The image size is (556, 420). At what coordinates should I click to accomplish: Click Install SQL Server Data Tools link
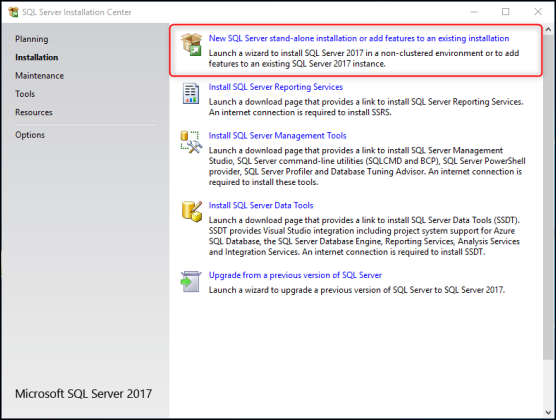(261, 205)
